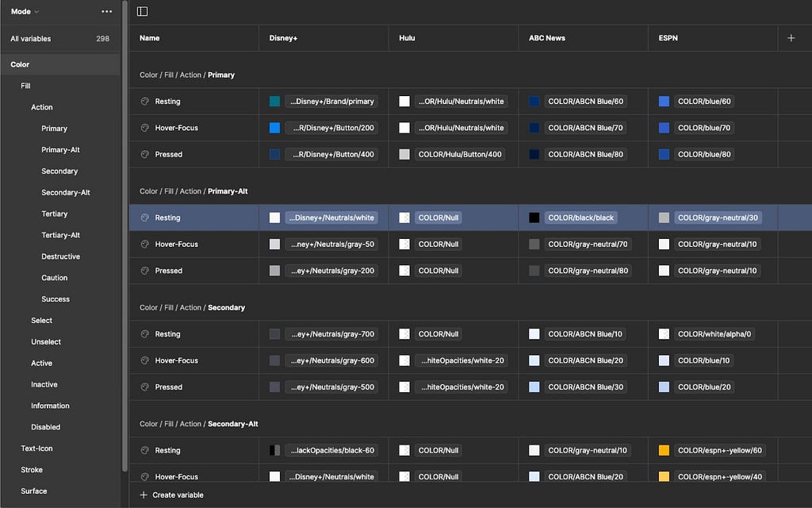Expand the Text-Icon group in sidebar
The image size is (812, 508).
pos(36,448)
